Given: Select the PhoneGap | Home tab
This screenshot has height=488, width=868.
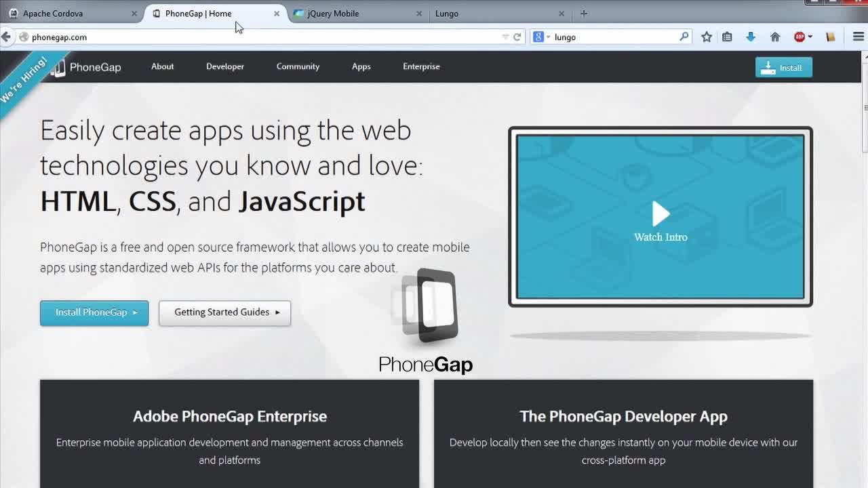Looking at the screenshot, I should pyautogui.click(x=216, y=14).
